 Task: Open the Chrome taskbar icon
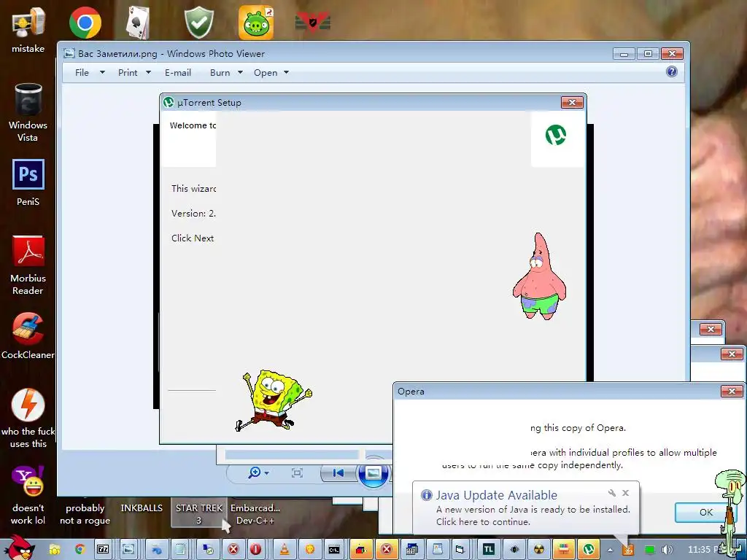coord(80,549)
